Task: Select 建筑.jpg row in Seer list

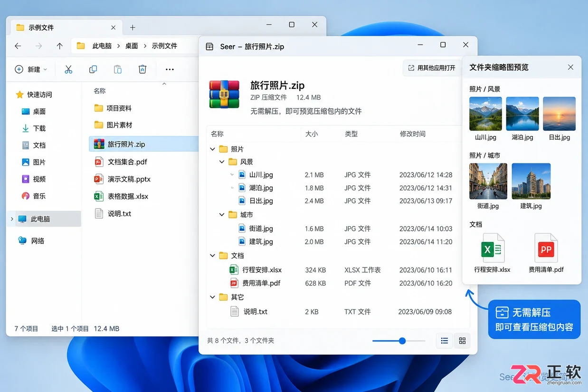Action: [x=334, y=241]
